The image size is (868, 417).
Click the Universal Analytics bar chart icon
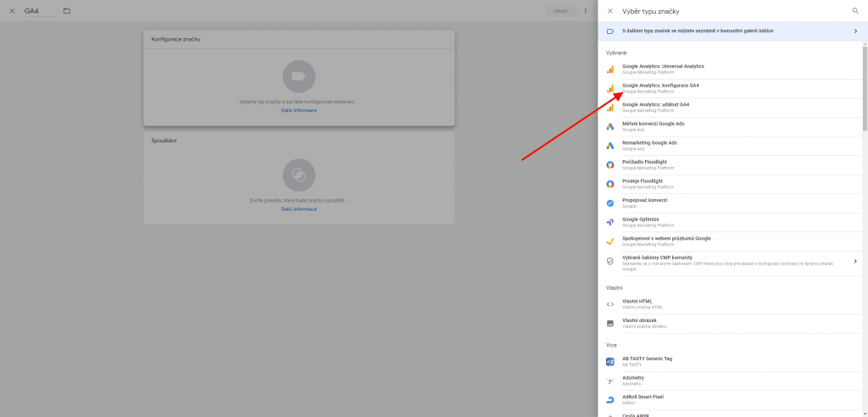610,69
